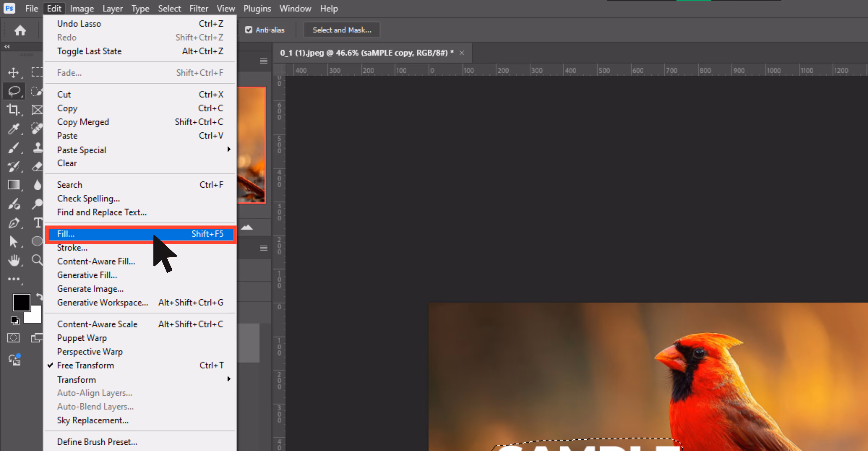Open the Plugins menu

257,8
